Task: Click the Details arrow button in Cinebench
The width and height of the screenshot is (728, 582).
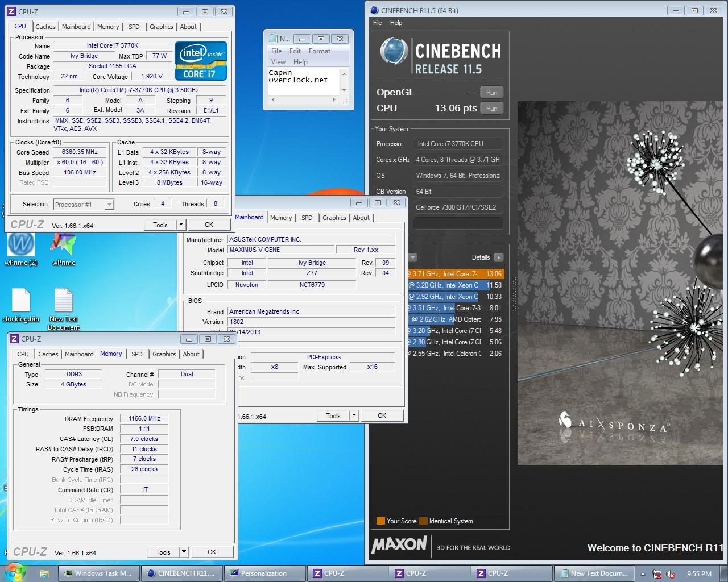Action: 499,257
